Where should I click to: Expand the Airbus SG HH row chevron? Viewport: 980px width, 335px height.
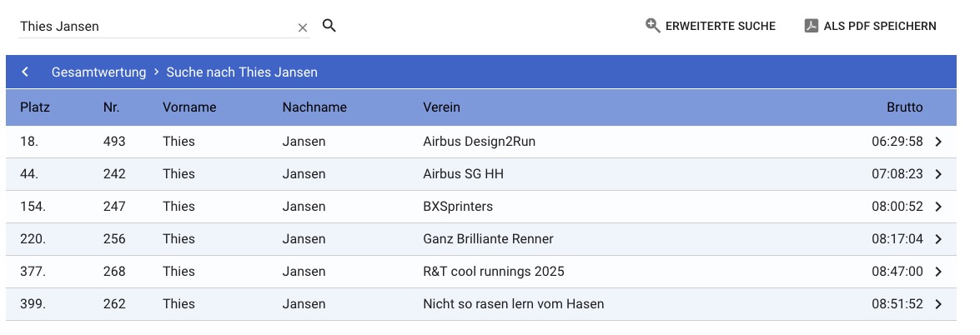(938, 174)
